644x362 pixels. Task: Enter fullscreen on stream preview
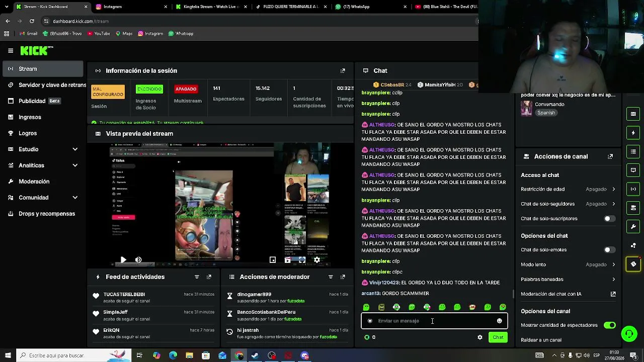(302, 260)
